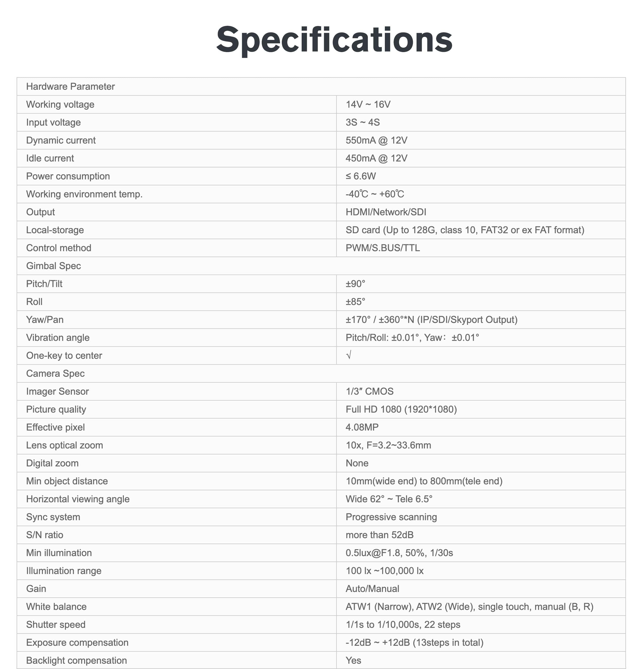The height and width of the screenshot is (669, 644).
Task: Click the Lens optical zoom label
Action: 64,445
